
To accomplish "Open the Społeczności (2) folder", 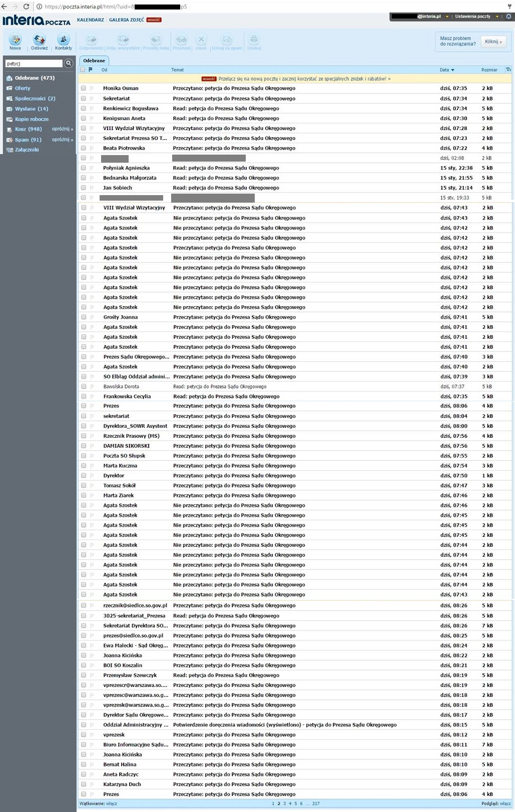I will (35, 99).
